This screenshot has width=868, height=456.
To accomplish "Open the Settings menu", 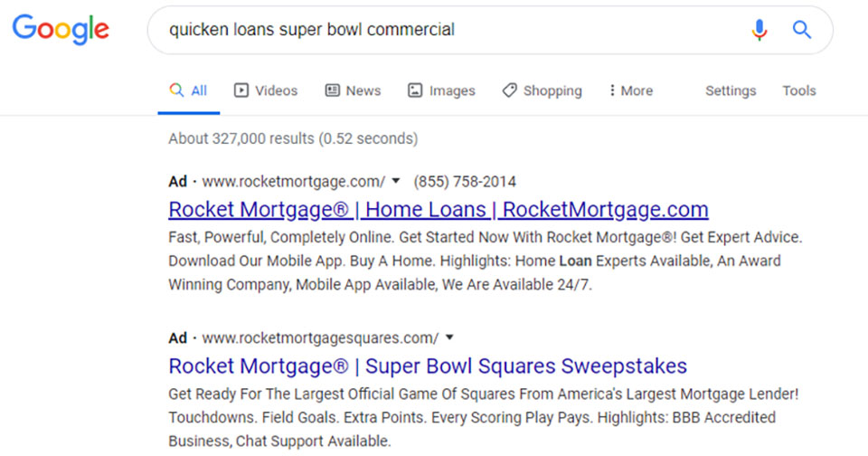I will (x=731, y=90).
